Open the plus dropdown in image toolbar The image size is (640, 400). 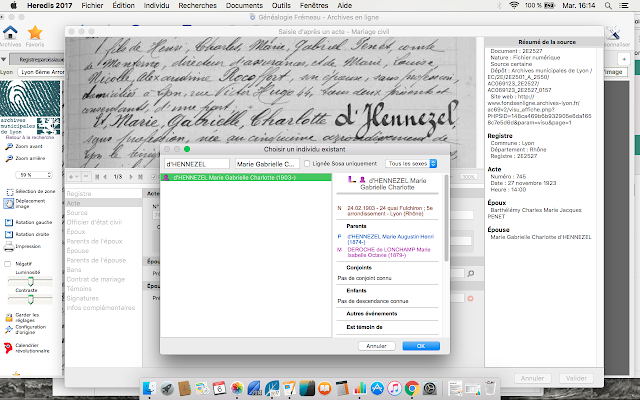pyautogui.click(x=74, y=177)
